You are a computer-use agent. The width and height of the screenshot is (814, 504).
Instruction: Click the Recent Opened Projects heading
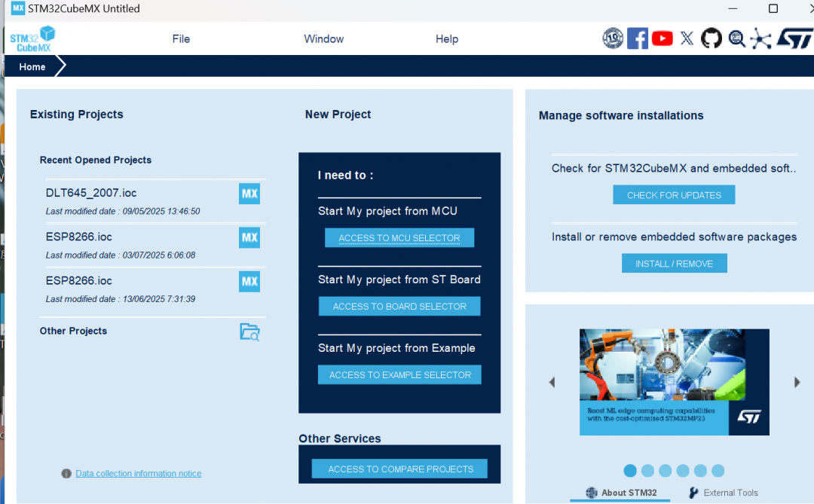96,160
